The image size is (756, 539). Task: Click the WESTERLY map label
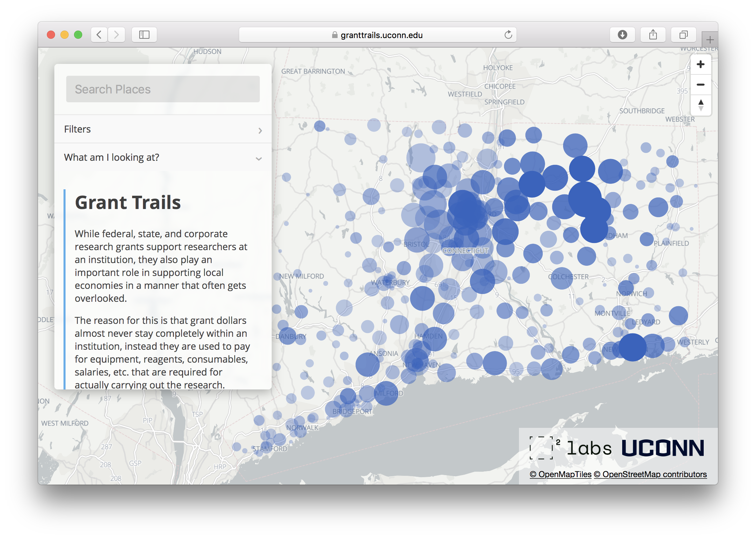693,342
